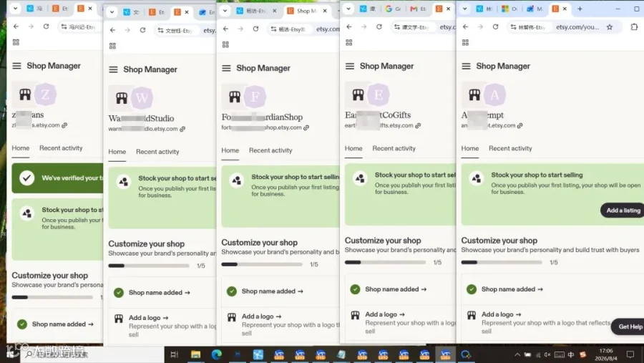Click the Add a listing button

tap(623, 210)
